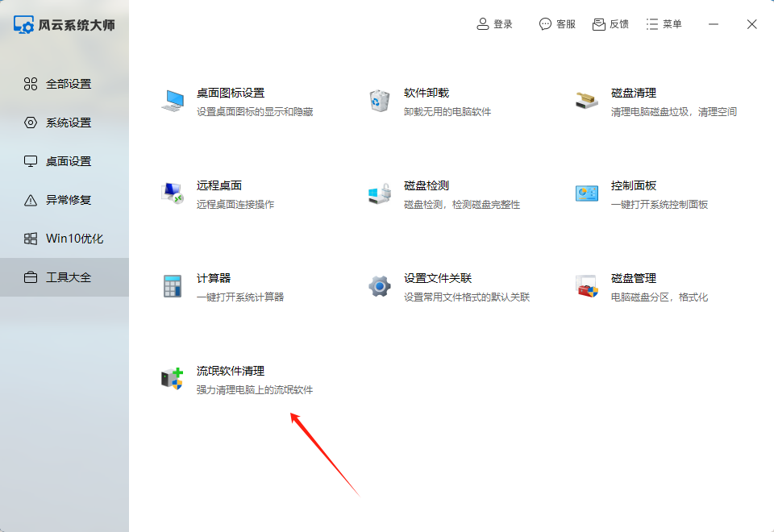Open the 流氓软件清理 title
774x532 pixels.
click(231, 371)
